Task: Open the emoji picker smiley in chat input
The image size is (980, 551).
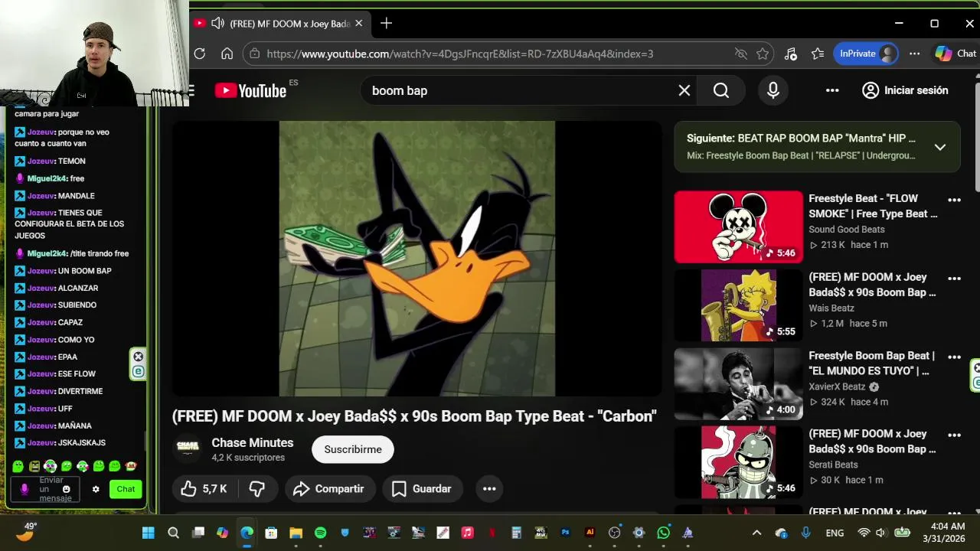Action: click(66, 489)
